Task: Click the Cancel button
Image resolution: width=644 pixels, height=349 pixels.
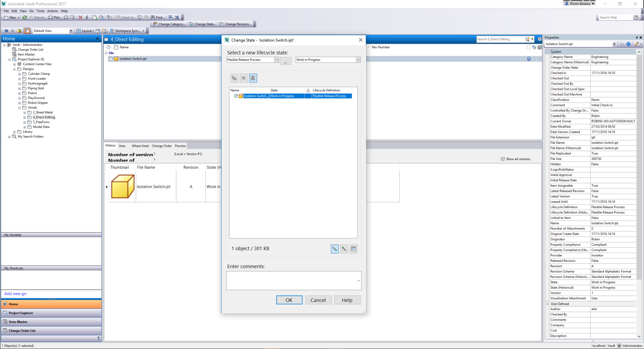Action: click(318, 300)
